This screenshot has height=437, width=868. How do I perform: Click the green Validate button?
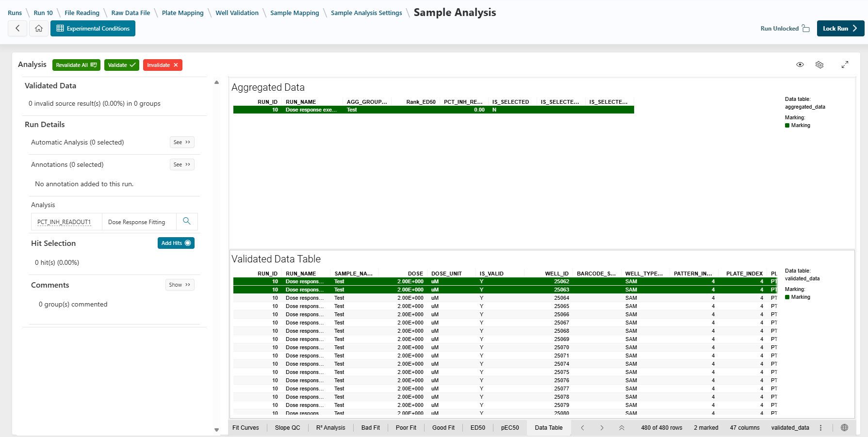tap(122, 65)
